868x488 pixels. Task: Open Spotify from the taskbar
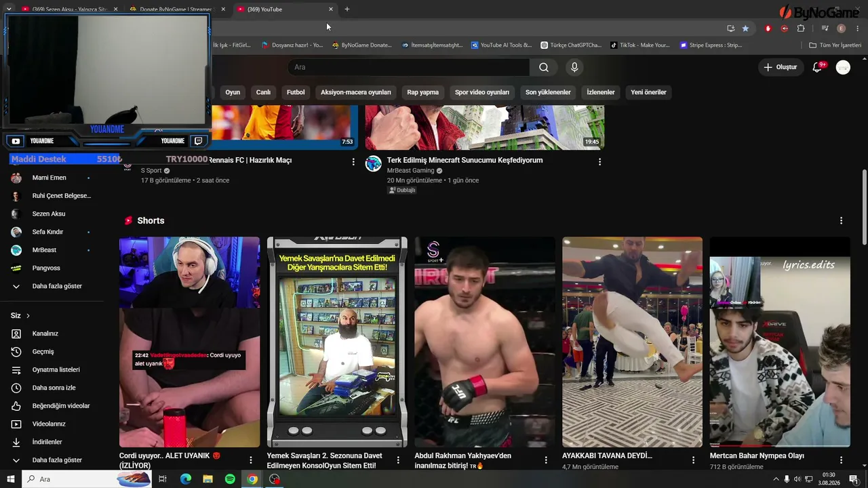tap(230, 479)
